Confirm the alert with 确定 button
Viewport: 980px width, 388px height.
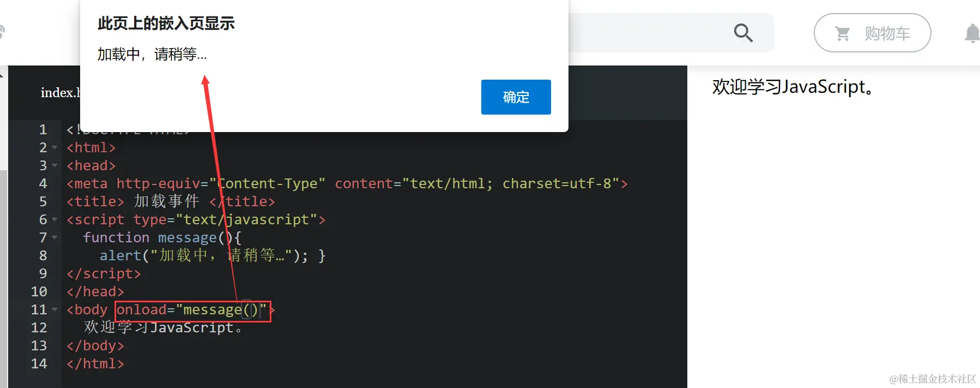tap(516, 97)
